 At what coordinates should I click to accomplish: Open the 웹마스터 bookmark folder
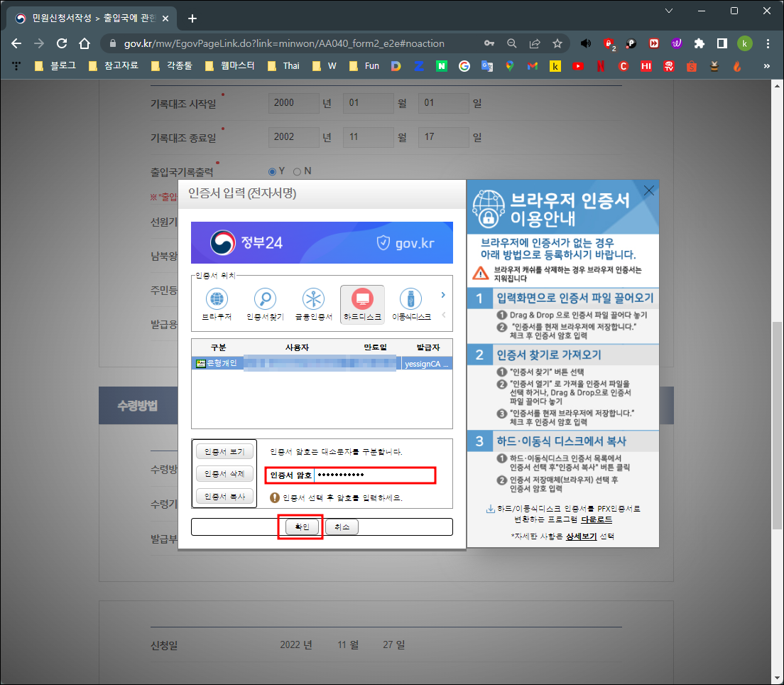tap(230, 66)
